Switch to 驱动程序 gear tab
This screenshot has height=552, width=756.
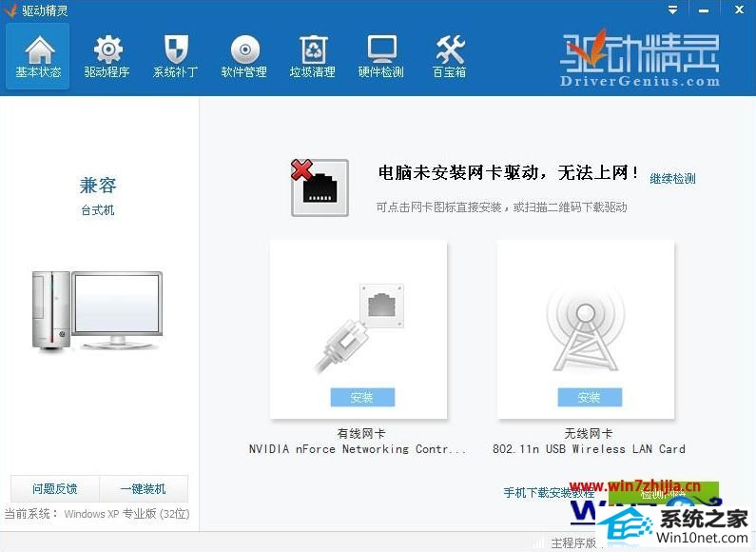[107, 56]
